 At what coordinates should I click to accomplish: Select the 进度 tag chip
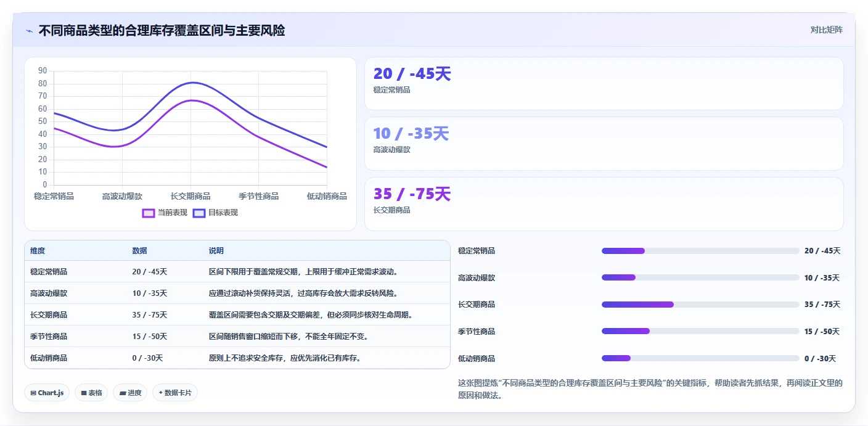click(x=130, y=393)
